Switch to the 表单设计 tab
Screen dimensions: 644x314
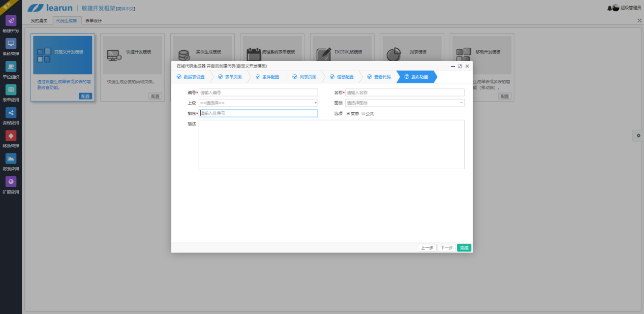(x=94, y=21)
